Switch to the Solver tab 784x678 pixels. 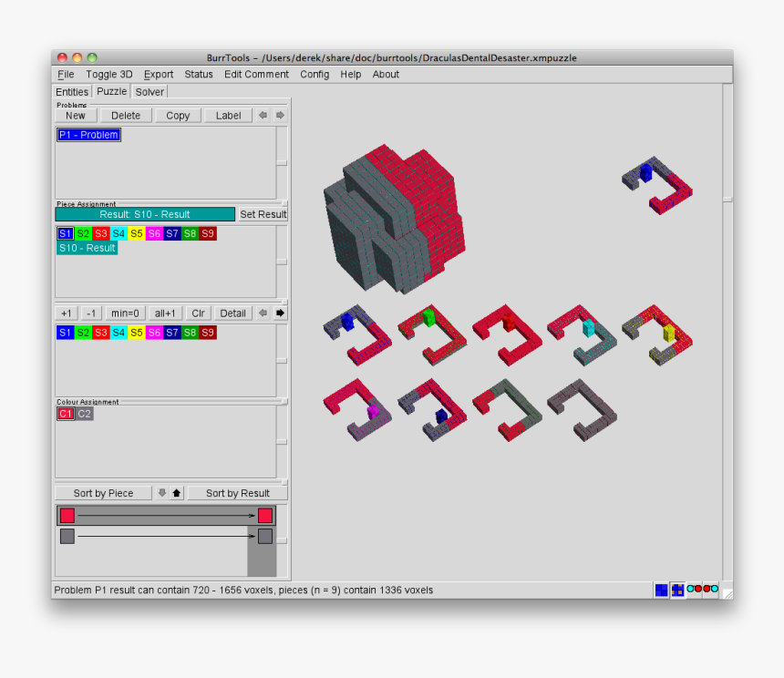click(150, 92)
